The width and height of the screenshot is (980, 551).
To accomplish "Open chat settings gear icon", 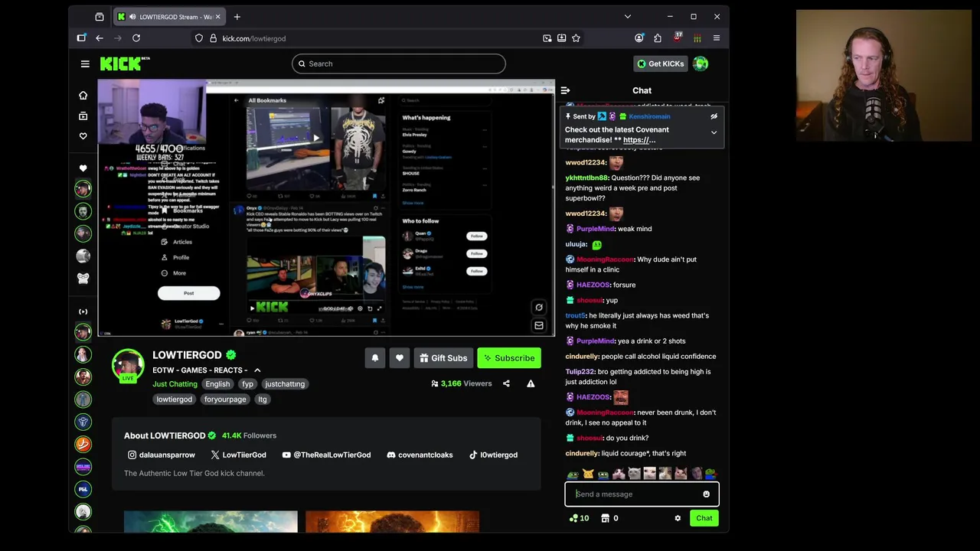I will tap(678, 518).
